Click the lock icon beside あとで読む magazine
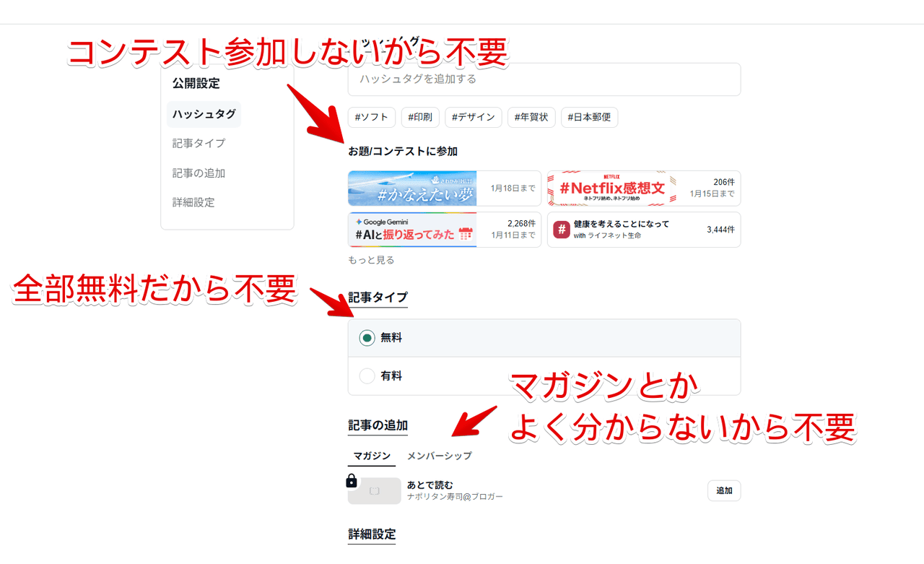 pyautogui.click(x=352, y=481)
